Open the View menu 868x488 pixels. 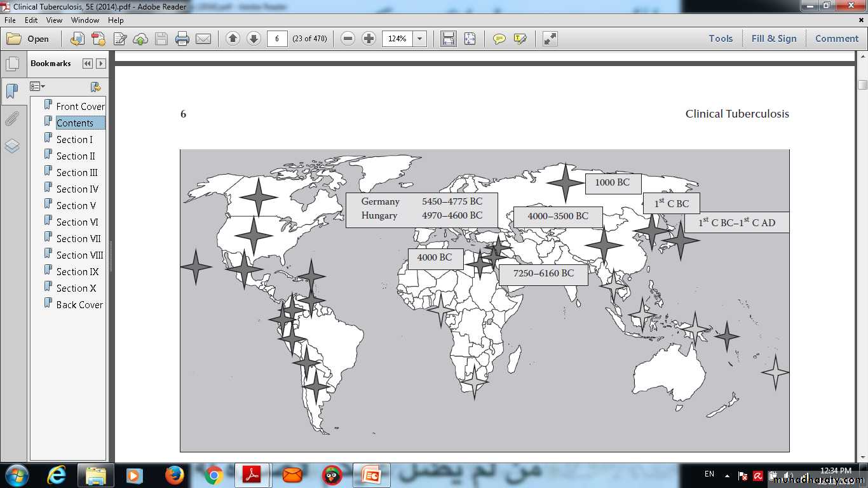[x=54, y=20]
